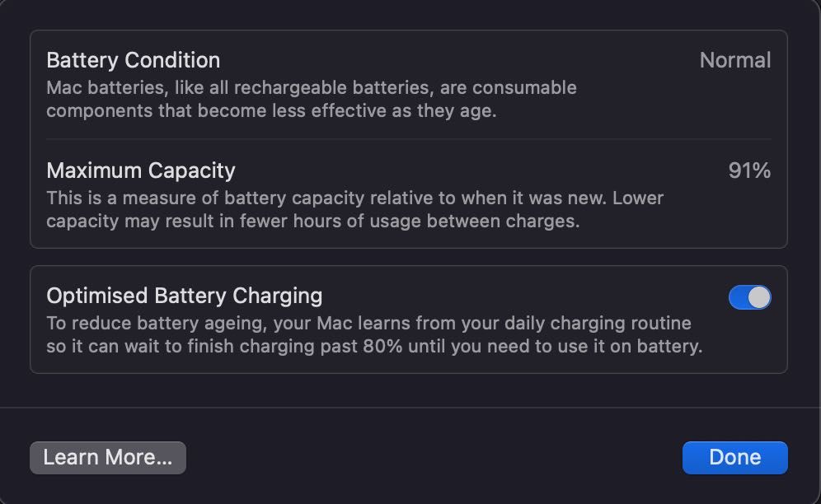Click the line starting "Mac batteries, like all"

(x=311, y=87)
